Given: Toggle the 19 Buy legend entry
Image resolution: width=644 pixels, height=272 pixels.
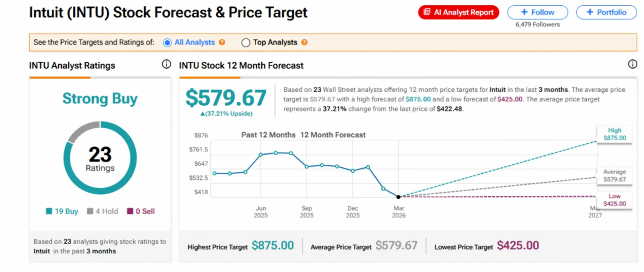Looking at the screenshot, I should (x=62, y=211).
